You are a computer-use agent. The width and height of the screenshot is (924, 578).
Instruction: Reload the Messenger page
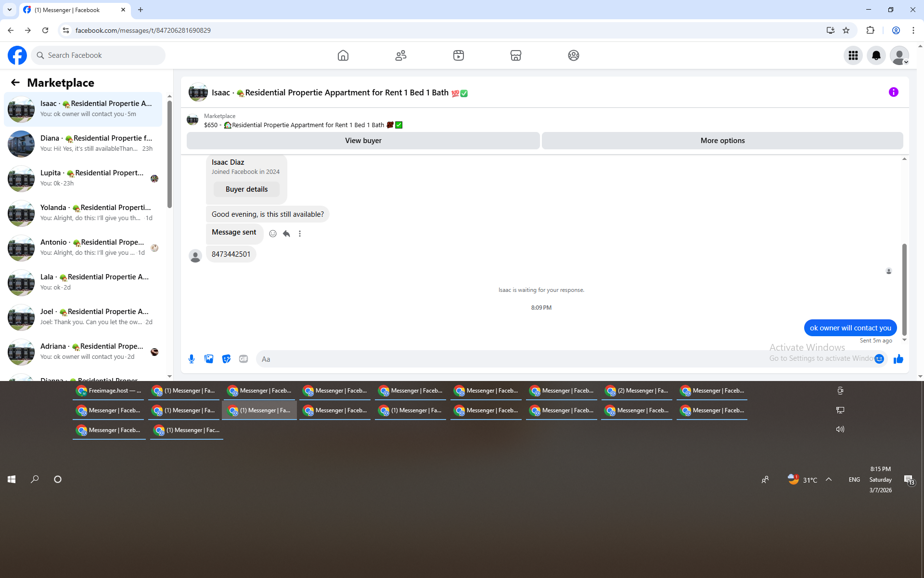45,30
